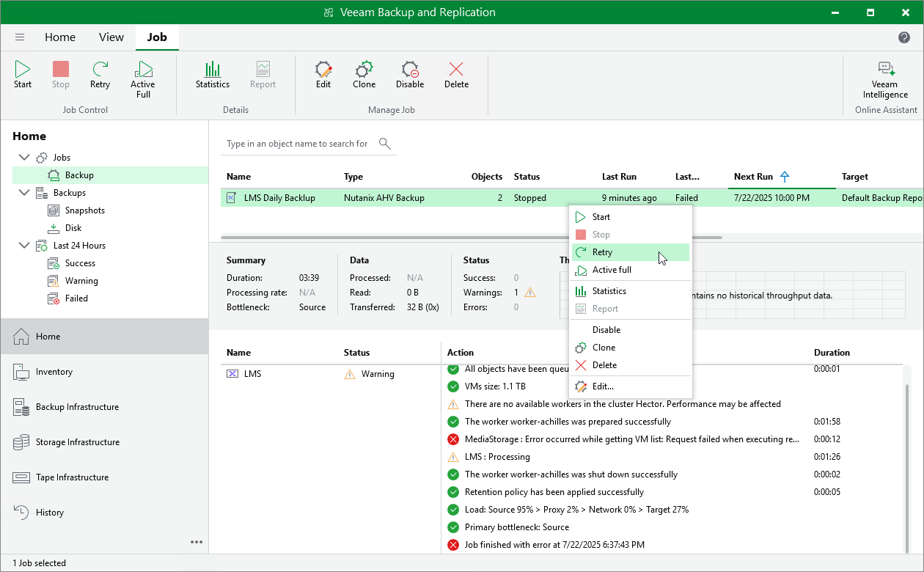Sort the job list by Name column
This screenshot has width=924, height=572.
click(238, 177)
